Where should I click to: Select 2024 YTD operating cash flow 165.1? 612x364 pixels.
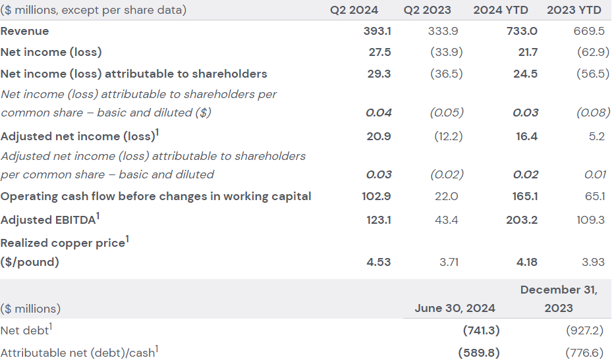524,196
